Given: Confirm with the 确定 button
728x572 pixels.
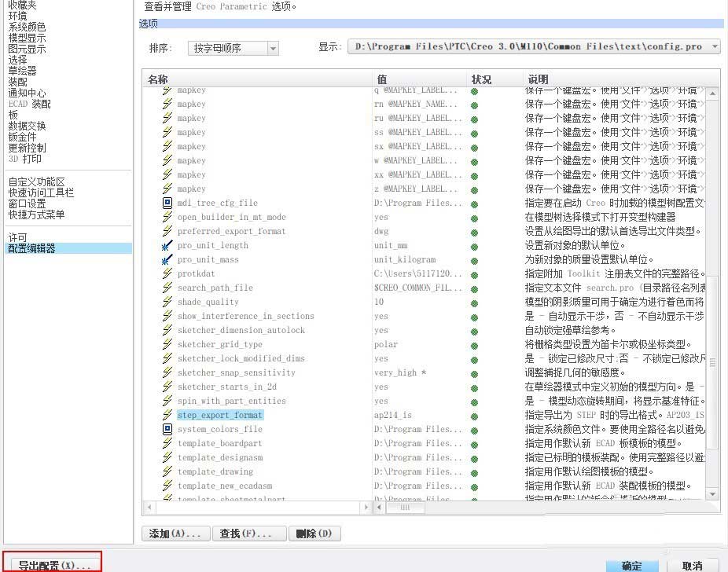Looking at the screenshot, I should [632, 566].
